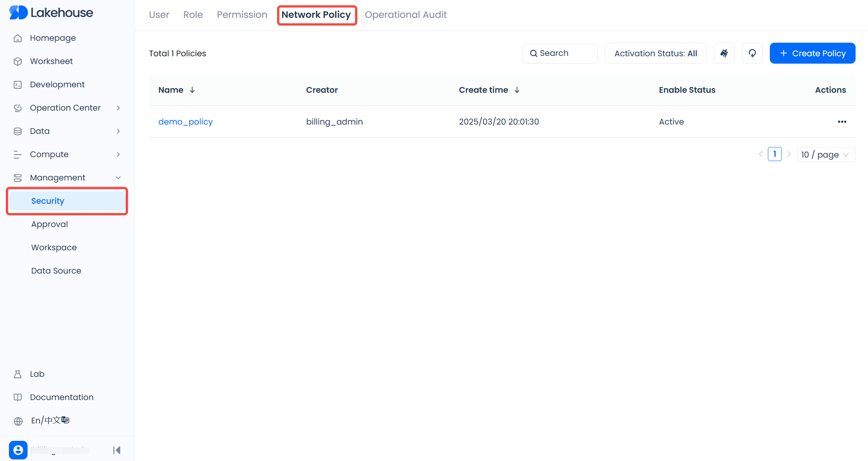Open the demo_policy link

click(x=185, y=122)
